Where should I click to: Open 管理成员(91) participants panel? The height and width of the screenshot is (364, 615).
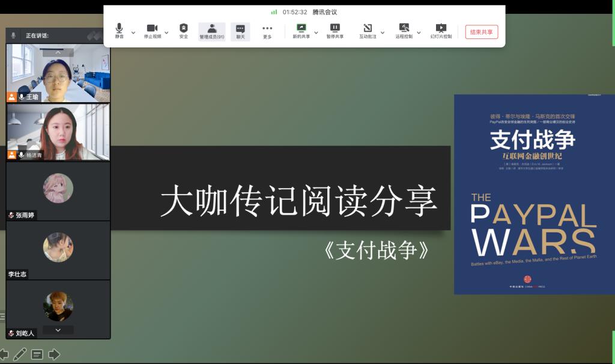[212, 31]
